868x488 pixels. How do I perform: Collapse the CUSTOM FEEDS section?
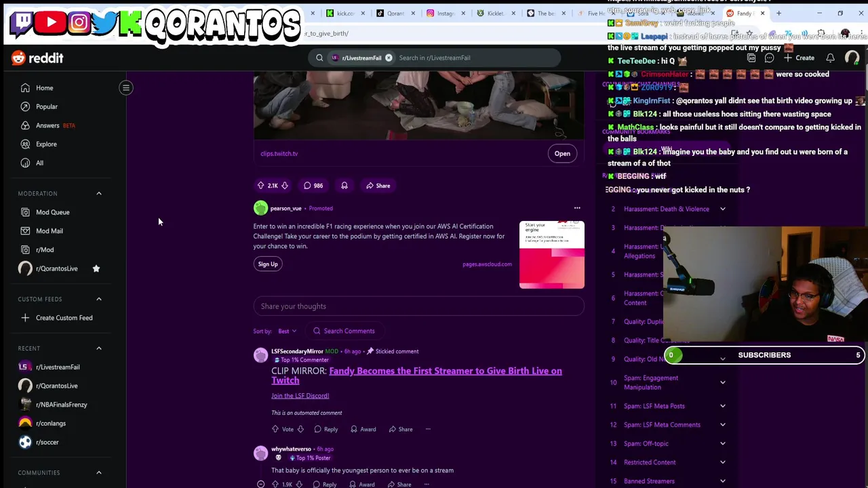tap(99, 299)
